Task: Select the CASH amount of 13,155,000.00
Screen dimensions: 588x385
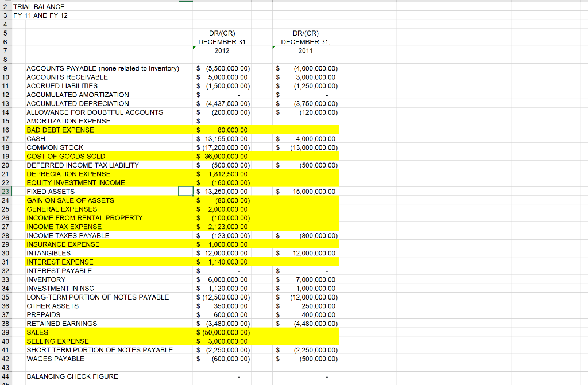Action: (222, 138)
